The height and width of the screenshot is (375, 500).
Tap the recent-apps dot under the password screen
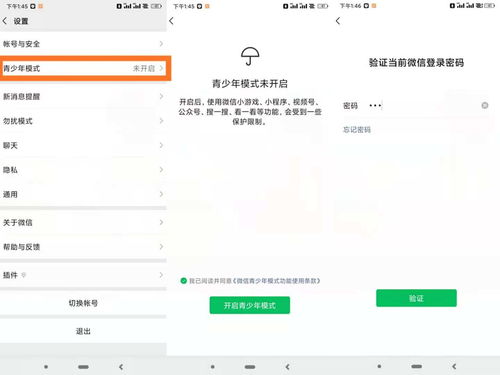[379, 366]
